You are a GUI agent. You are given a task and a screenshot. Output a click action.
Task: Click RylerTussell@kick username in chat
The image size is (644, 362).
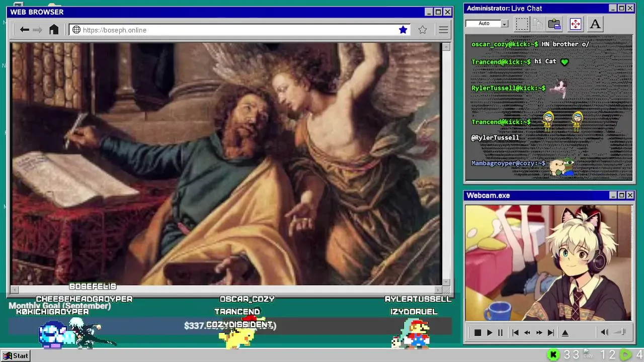pyautogui.click(x=508, y=88)
